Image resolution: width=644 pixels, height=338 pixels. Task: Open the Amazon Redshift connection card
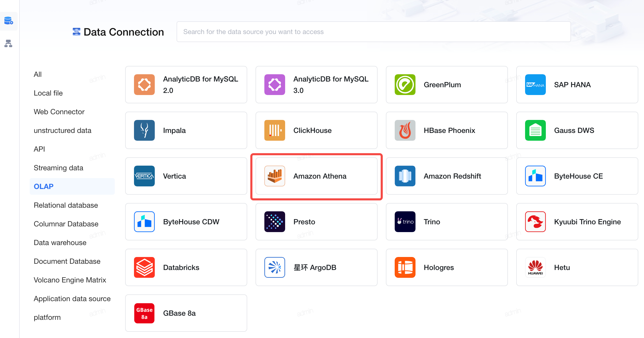447,176
